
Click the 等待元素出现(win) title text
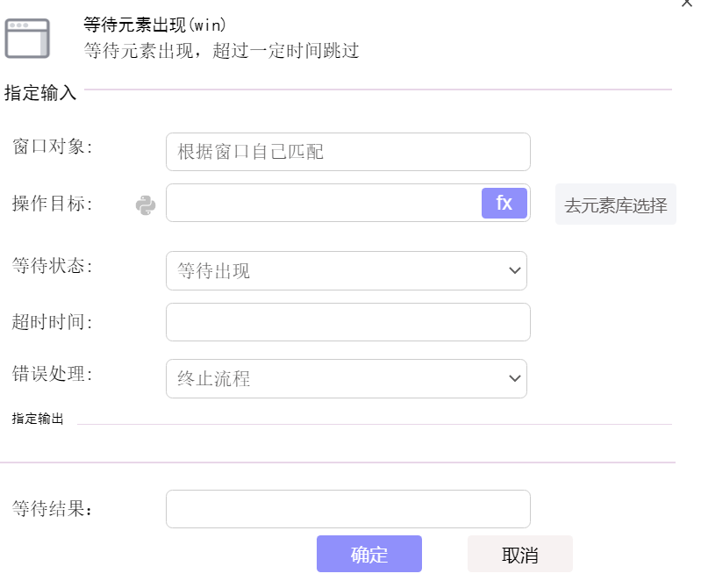click(154, 25)
